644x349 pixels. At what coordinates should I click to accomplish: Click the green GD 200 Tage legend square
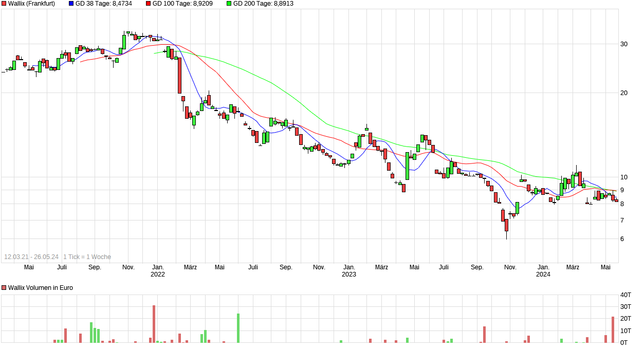pyautogui.click(x=229, y=4)
